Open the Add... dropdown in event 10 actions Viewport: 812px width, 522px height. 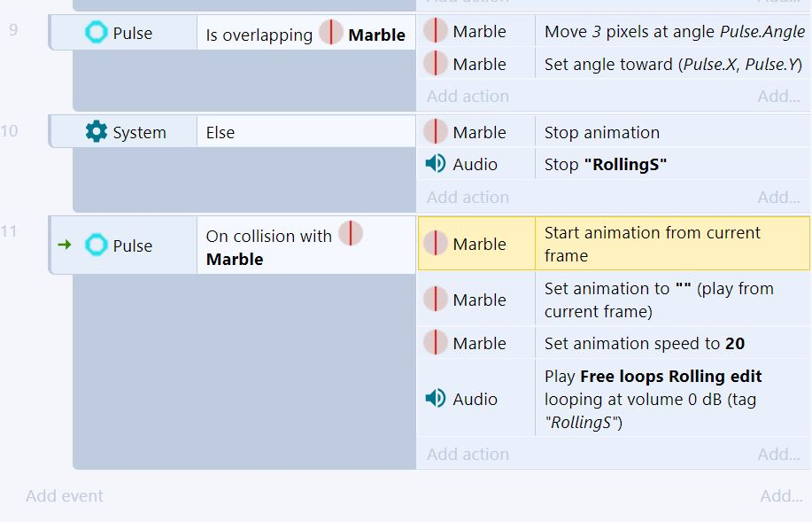point(778,197)
